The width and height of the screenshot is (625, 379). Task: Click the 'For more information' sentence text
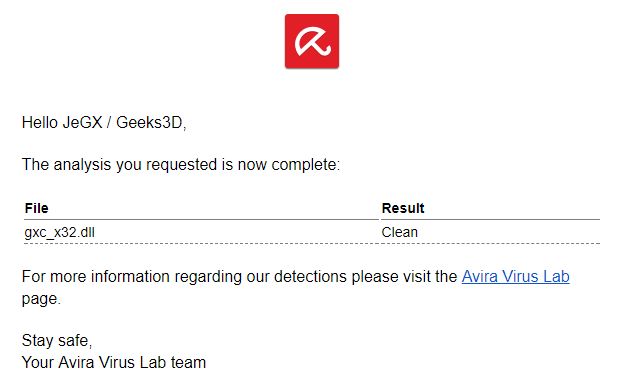(x=239, y=277)
